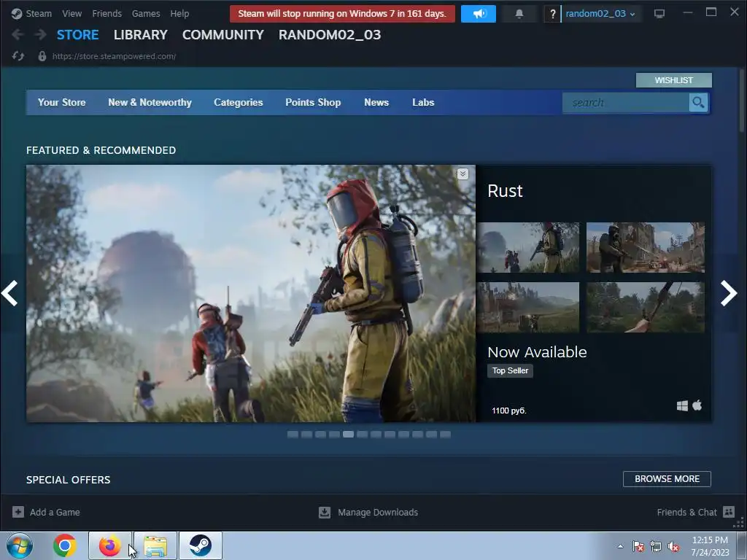Screen dimensions: 747x560
Task: Open the Help menu
Action: point(179,14)
